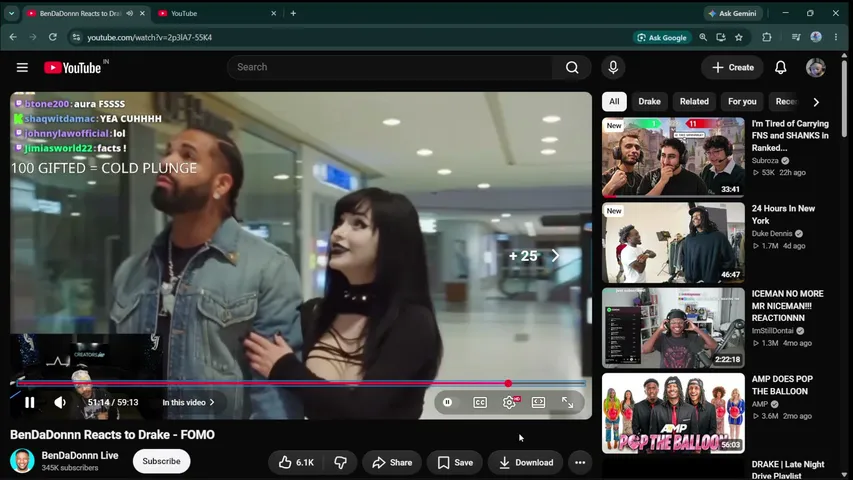The image size is (853, 480).
Task: Open a new browser tab
Action: tap(293, 14)
